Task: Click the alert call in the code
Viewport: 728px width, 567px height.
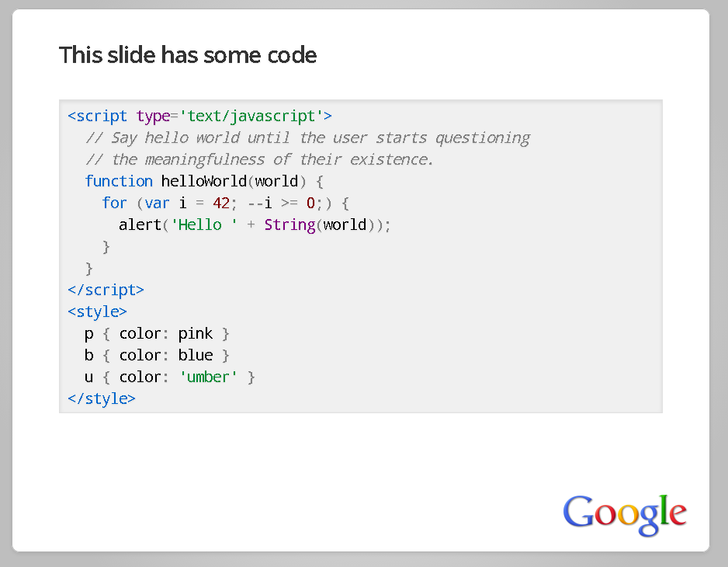Action: click(140, 225)
